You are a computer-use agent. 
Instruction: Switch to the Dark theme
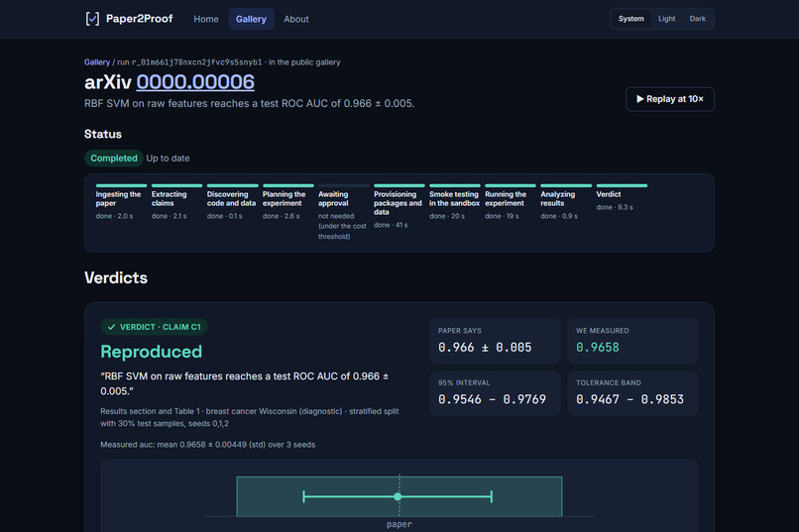coord(698,19)
